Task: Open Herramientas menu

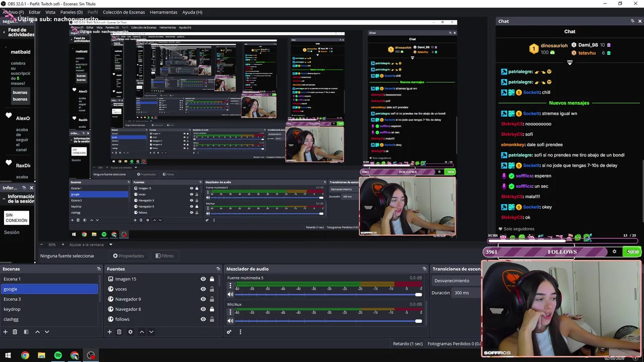Action: 164,12
